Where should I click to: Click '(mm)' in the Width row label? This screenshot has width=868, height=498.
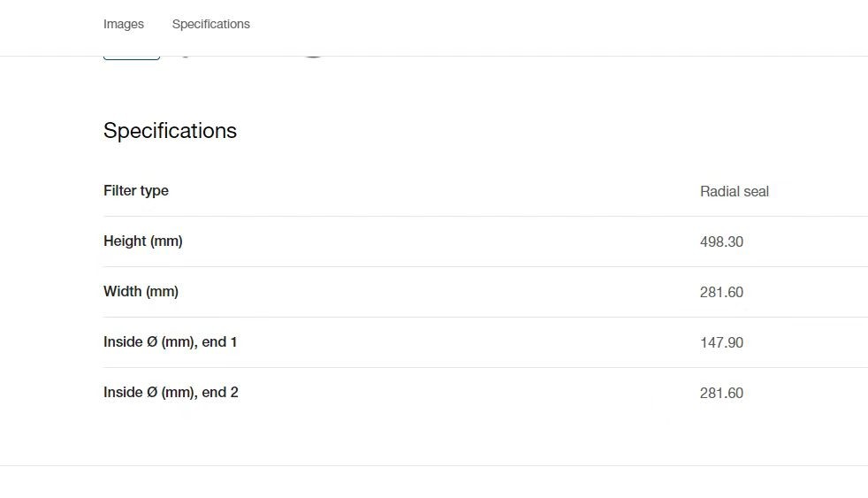(x=162, y=291)
